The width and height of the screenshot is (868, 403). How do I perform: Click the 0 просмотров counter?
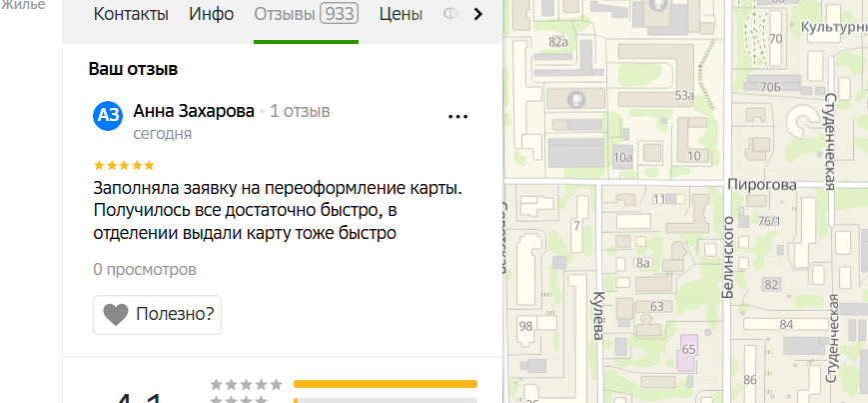[x=145, y=270]
